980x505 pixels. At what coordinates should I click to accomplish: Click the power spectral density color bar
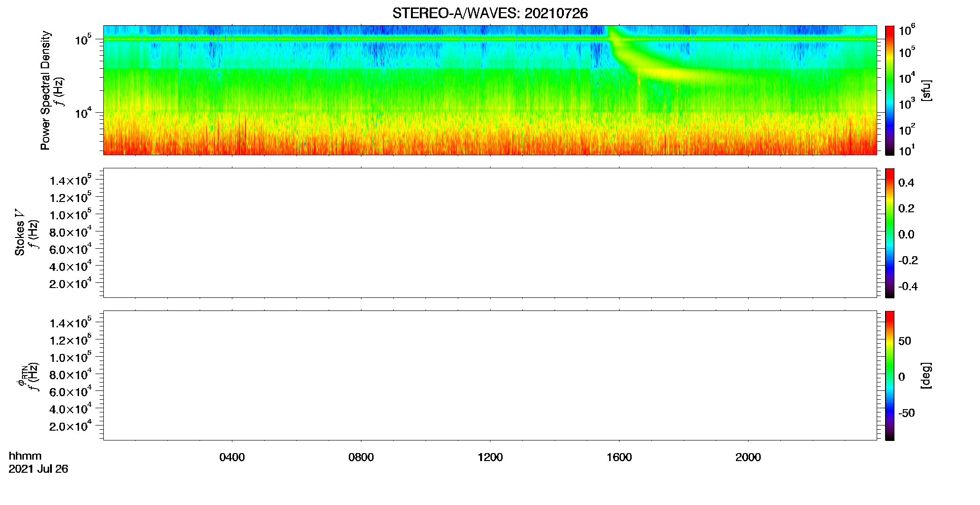(890, 90)
